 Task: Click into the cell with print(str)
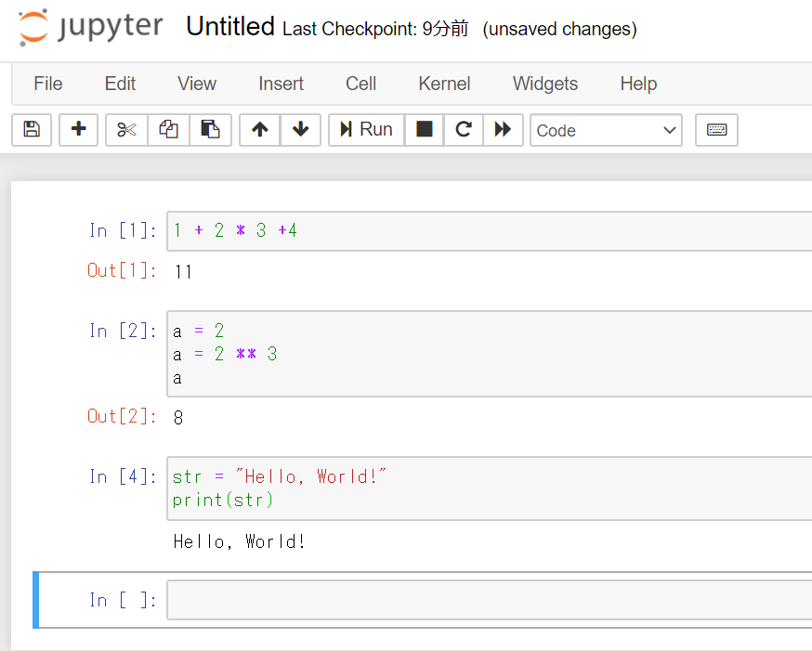(x=490, y=488)
